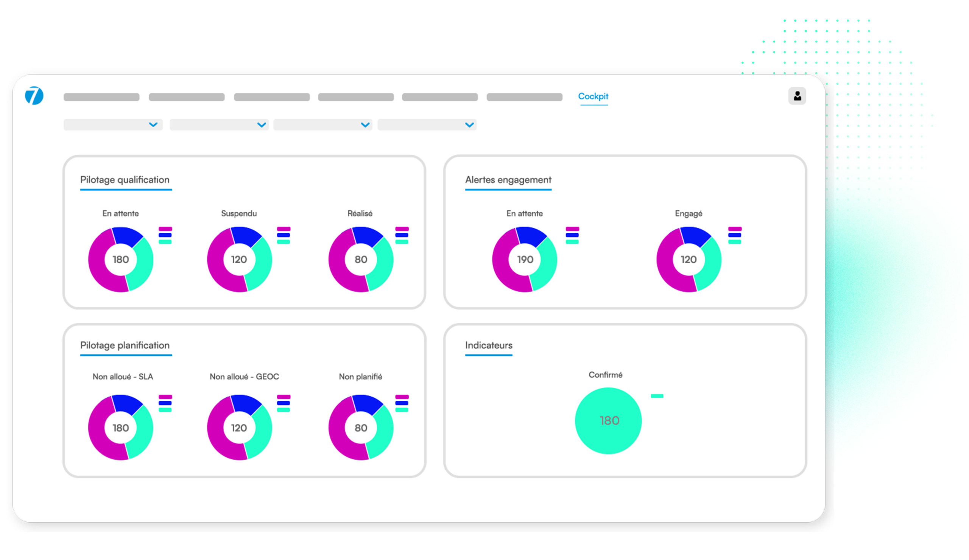Click teal legend swatch beside Engagé chart
The height and width of the screenshot is (560, 969).
734,242
